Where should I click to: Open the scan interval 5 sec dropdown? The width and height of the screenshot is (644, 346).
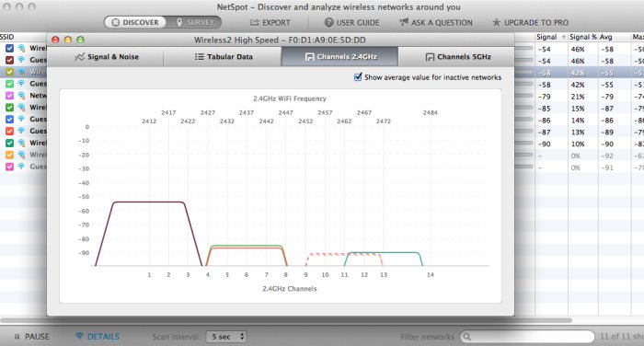pyautogui.click(x=226, y=337)
